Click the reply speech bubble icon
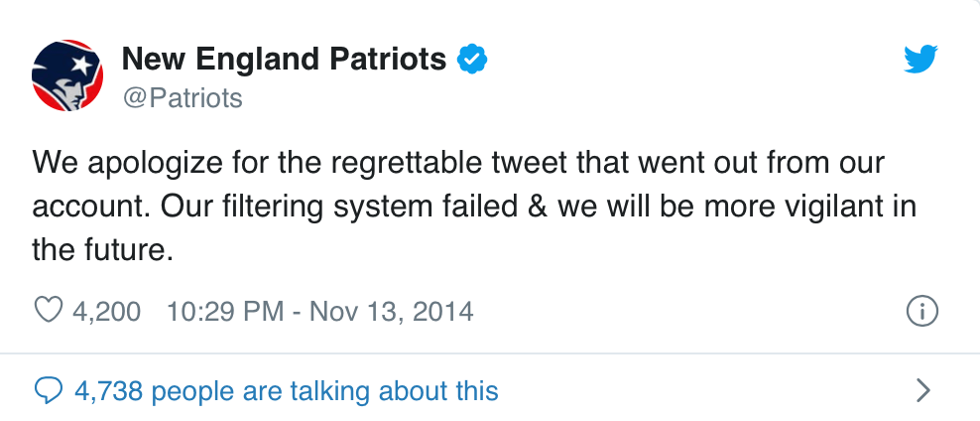Image resolution: width=980 pixels, height=421 pixels. coord(49,391)
